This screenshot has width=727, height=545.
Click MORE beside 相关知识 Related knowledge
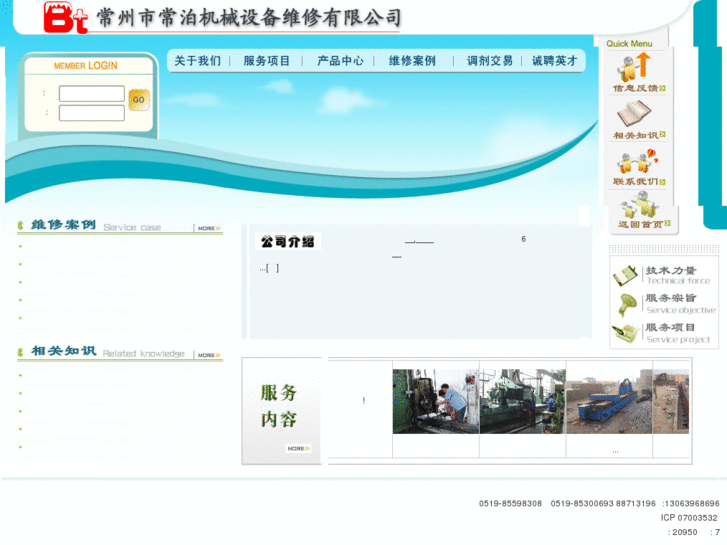[209, 355]
